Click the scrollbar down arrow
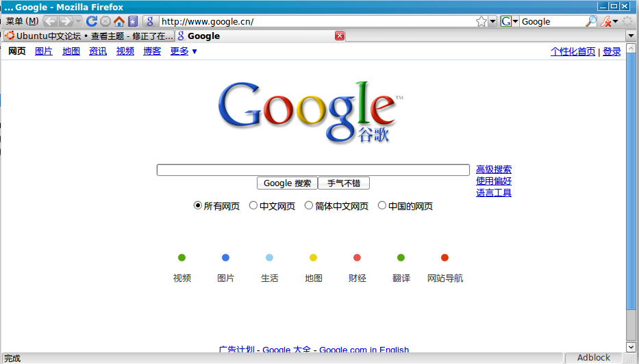Viewport: 639px width, 364px height. pos(631,347)
